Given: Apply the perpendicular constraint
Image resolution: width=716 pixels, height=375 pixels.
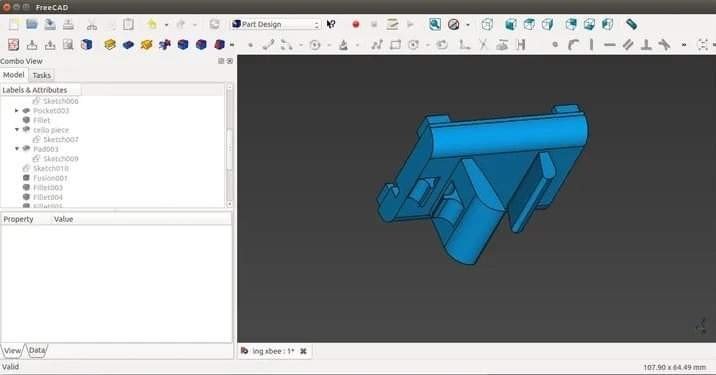Looking at the screenshot, I should coord(646,45).
